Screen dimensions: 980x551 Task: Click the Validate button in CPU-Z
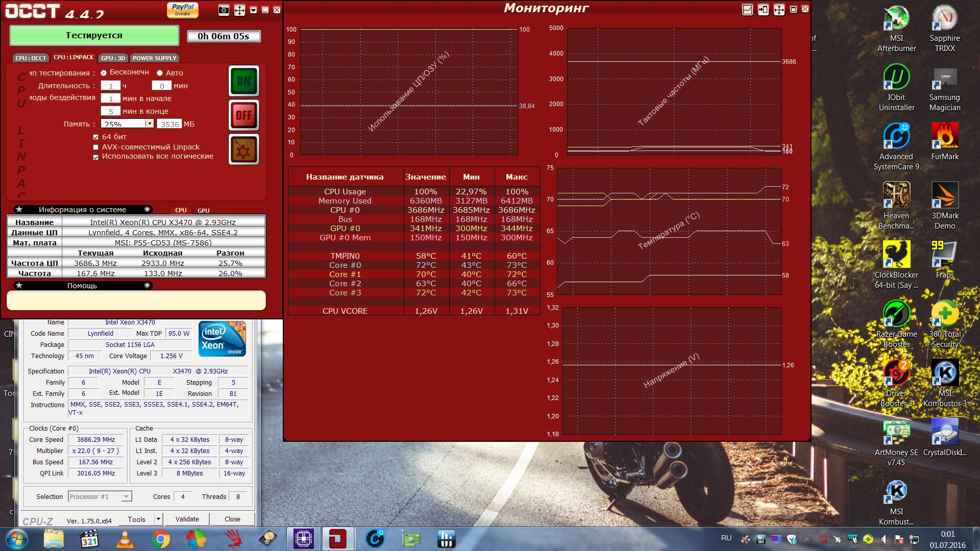click(x=187, y=519)
